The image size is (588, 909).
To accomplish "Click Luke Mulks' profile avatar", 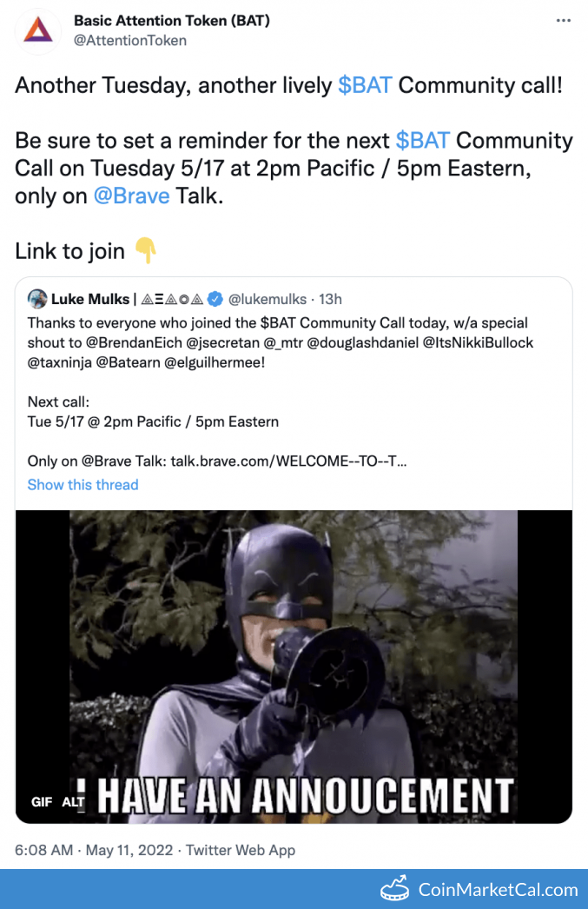I will 37,299.
